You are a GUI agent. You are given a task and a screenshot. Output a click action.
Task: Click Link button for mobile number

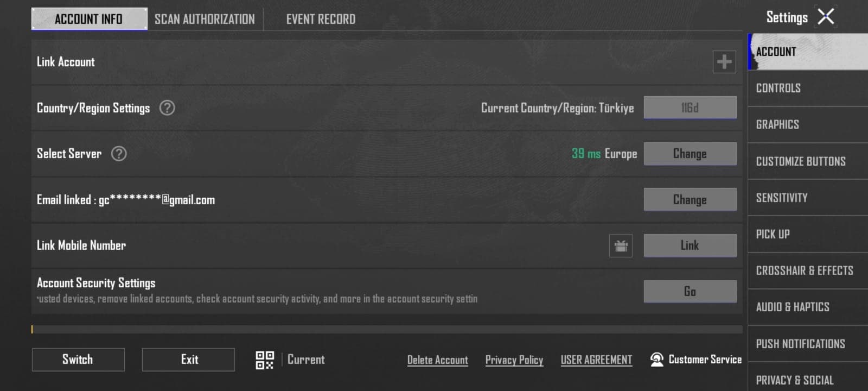[x=690, y=245]
